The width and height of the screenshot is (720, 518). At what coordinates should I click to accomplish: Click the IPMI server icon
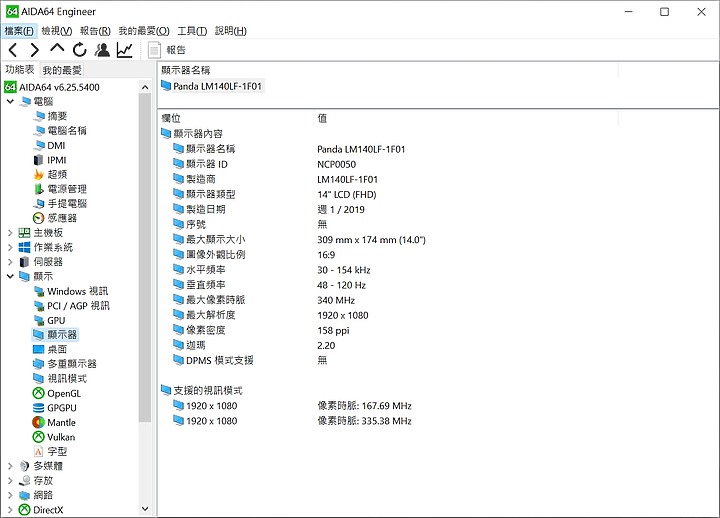(x=39, y=160)
